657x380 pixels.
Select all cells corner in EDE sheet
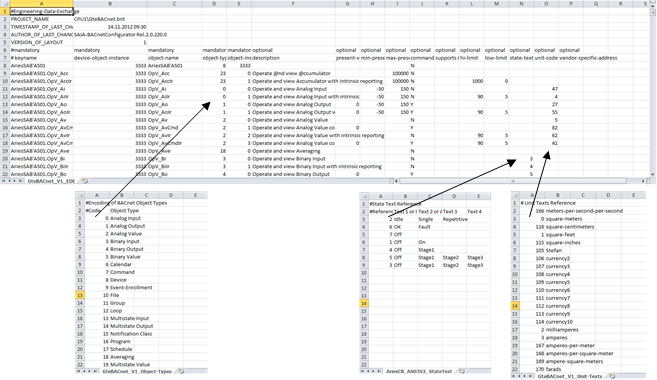[5, 3]
